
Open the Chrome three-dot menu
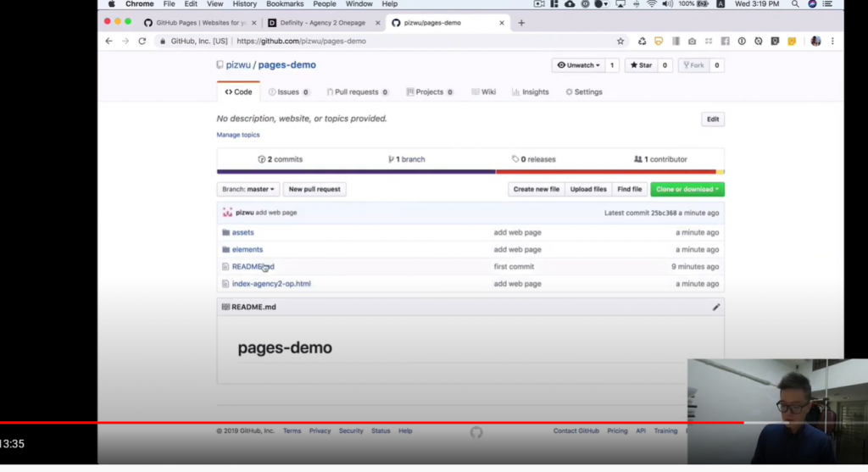pyautogui.click(x=832, y=41)
